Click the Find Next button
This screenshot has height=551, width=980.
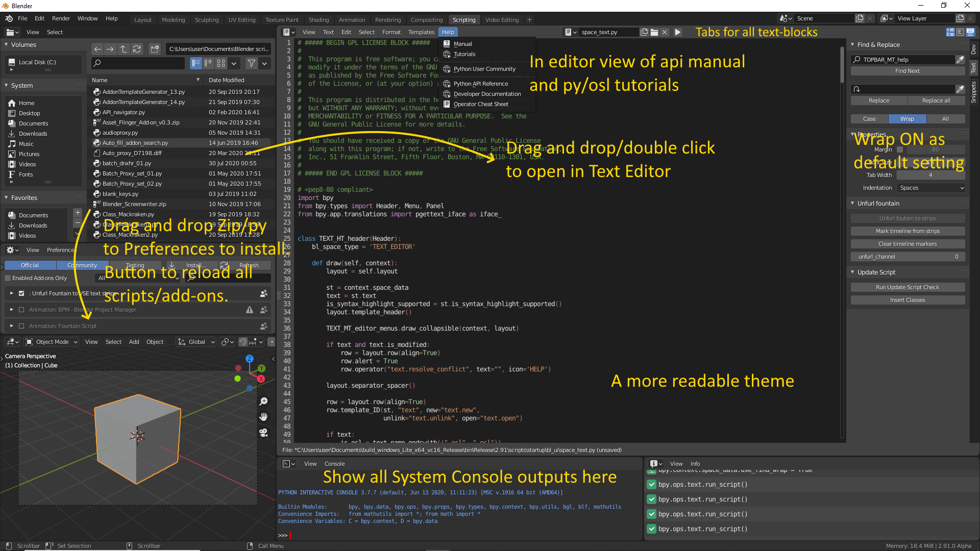(x=908, y=71)
